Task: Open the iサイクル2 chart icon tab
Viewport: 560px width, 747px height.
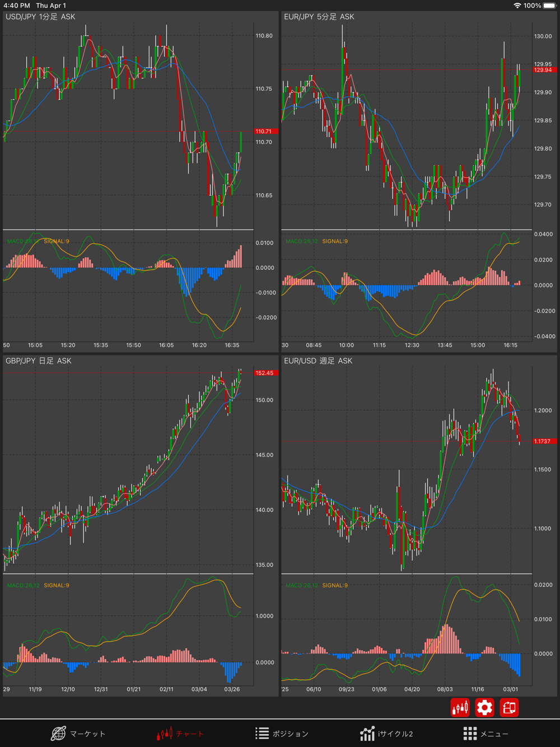Action: (x=386, y=733)
